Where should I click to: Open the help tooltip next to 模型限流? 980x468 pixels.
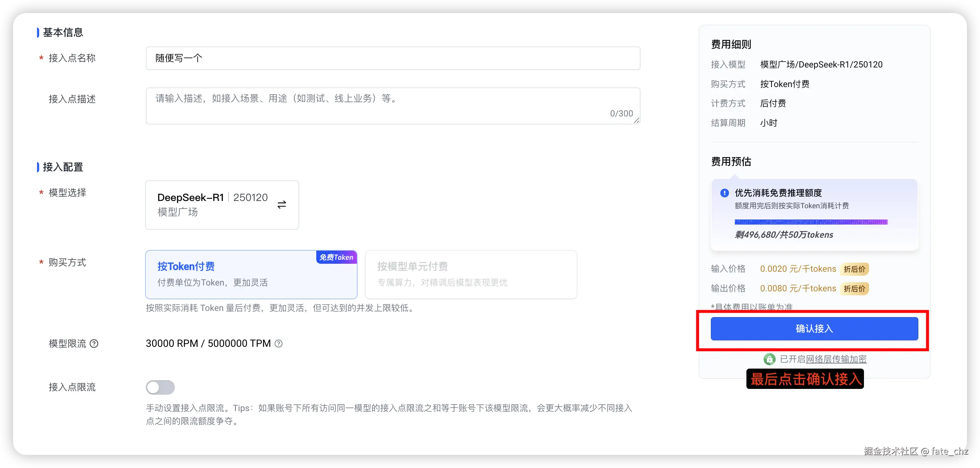click(94, 344)
